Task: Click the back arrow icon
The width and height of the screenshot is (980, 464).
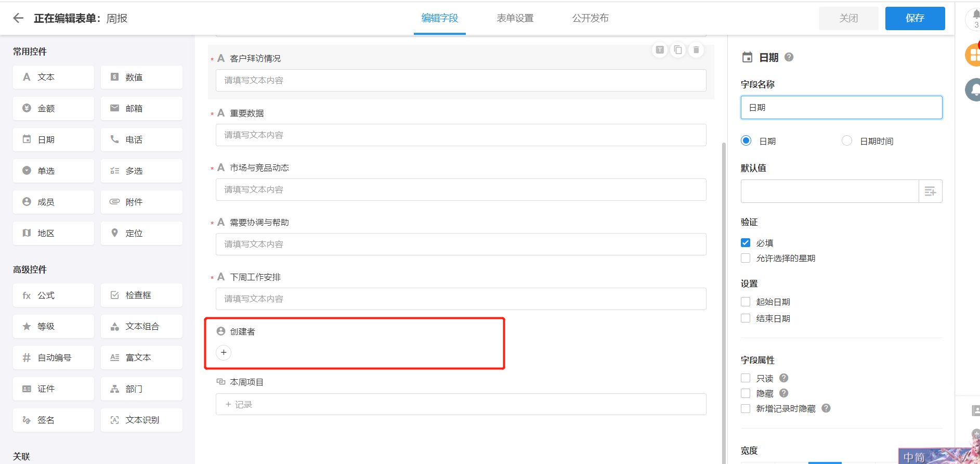Action: pyautogui.click(x=18, y=18)
